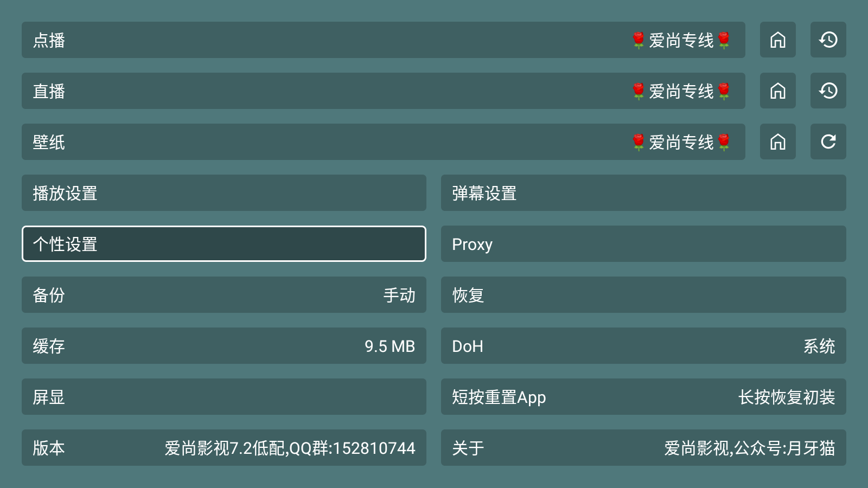This screenshot has width=868, height=488.
Task: Click 恢复 to restore backup
Action: pos(643,294)
